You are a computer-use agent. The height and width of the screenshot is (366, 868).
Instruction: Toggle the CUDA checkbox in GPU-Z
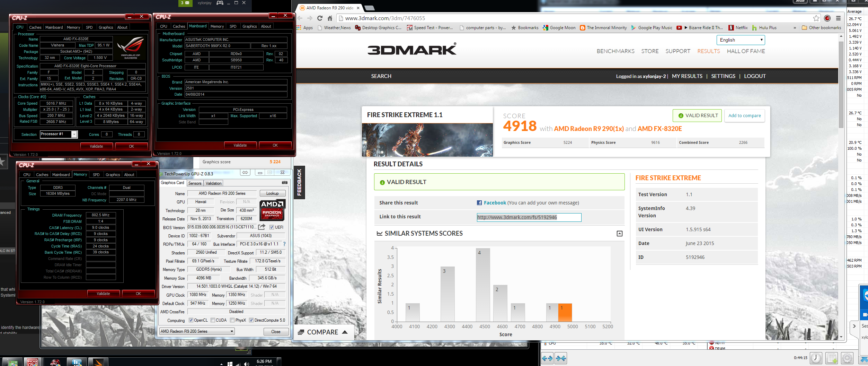coord(213,320)
